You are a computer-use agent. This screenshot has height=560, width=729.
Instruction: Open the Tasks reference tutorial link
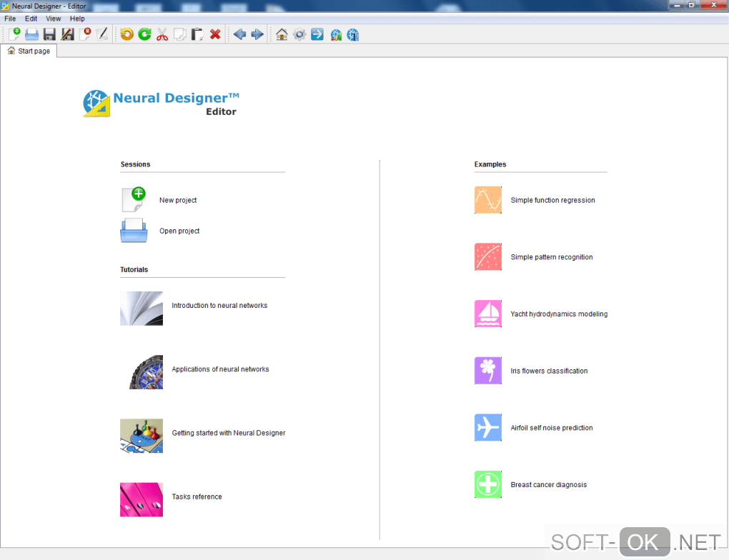pyautogui.click(x=197, y=497)
